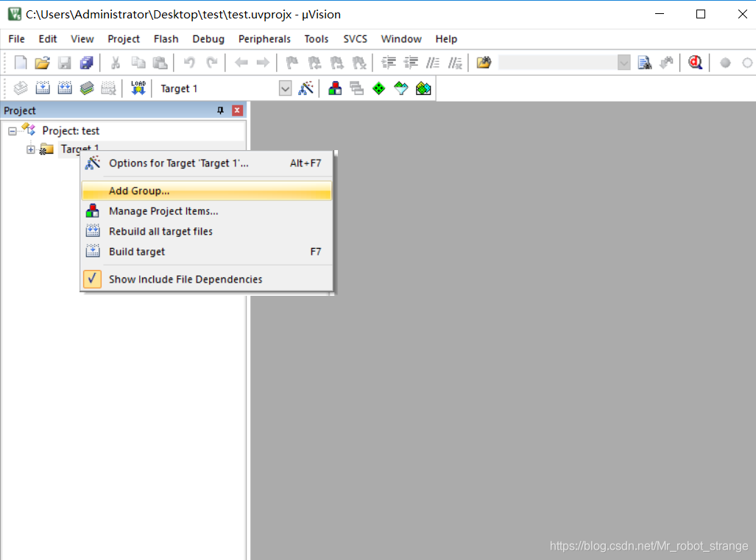Expand the Target 1 tree node
This screenshot has width=756, height=560.
tap(31, 149)
